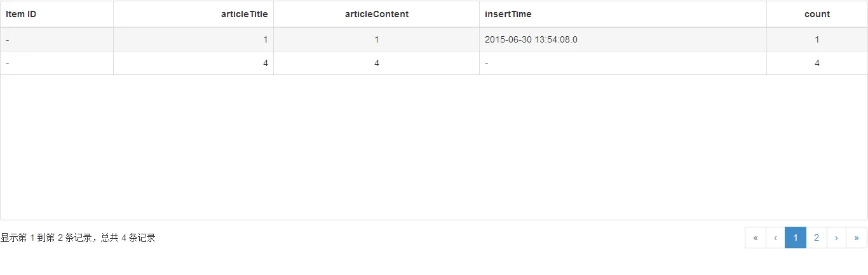Select the 2015-06-30 13:54:08.0 timestamp cell
868x275 pixels.
531,39
